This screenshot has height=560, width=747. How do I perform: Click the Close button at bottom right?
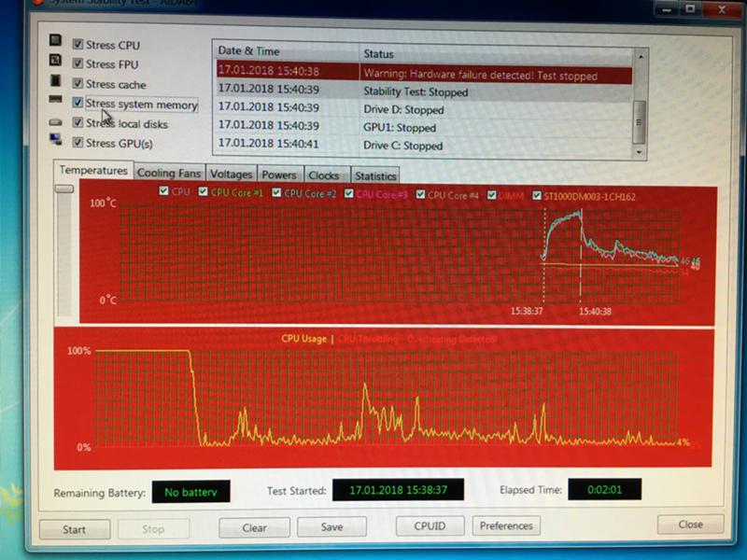[691, 525]
